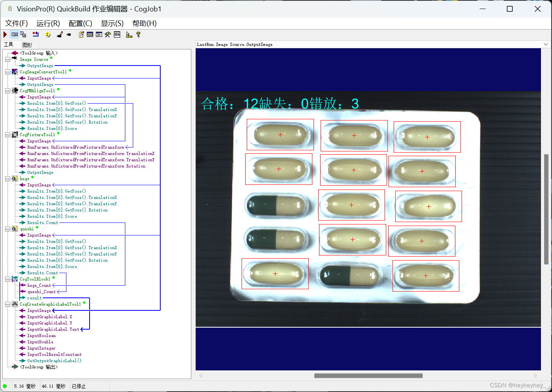Click the hammer-and-wrench tools icon
This screenshot has height=392, width=552.
pyautogui.click(x=108, y=35)
